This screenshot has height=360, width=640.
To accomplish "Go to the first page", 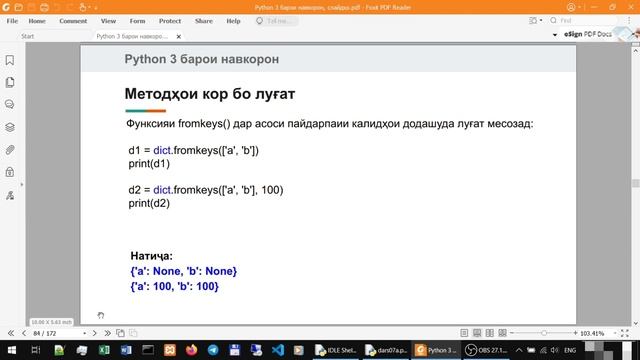I will (11, 333).
